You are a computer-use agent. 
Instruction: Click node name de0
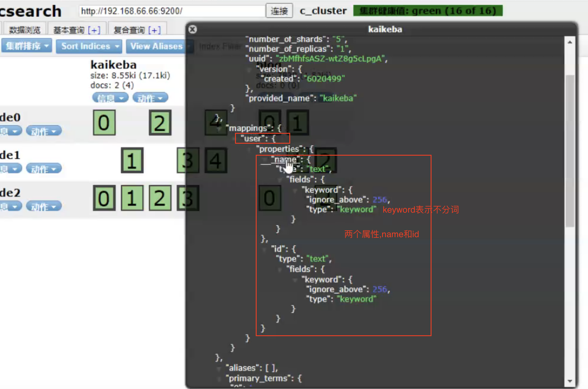10,117
